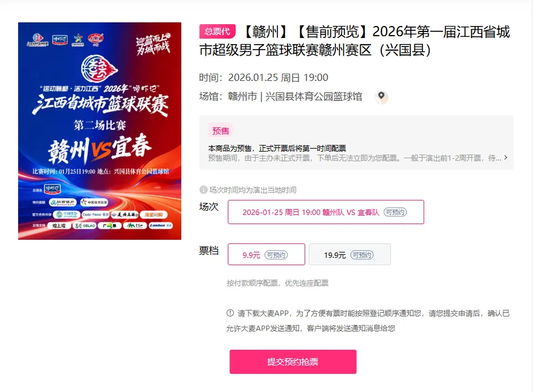Click the China Mobile sponsor logo on poster
The width and height of the screenshot is (533, 392).
click(66, 214)
